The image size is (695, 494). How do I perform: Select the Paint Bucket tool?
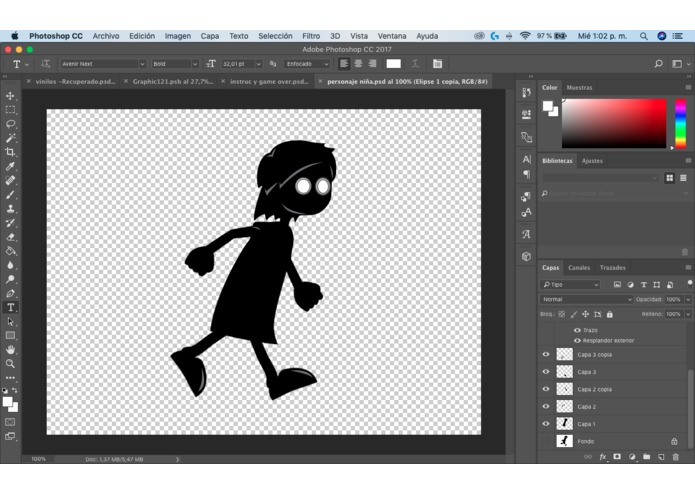coord(10,251)
